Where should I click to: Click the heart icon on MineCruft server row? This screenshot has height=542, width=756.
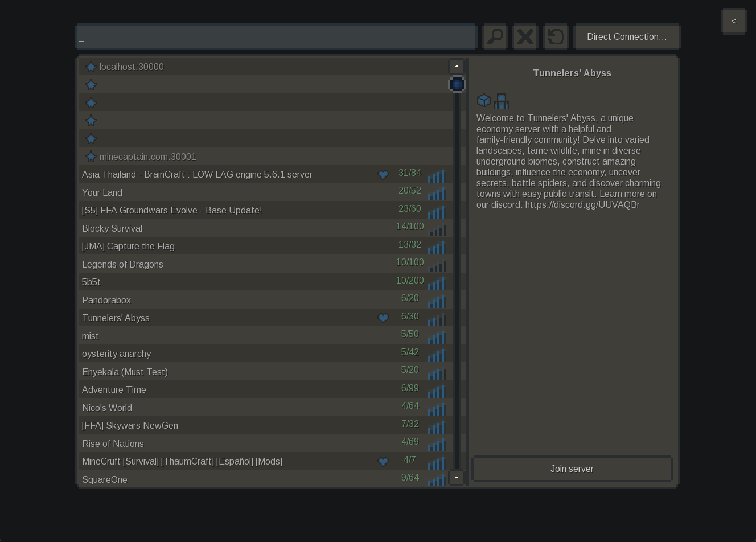pos(383,462)
